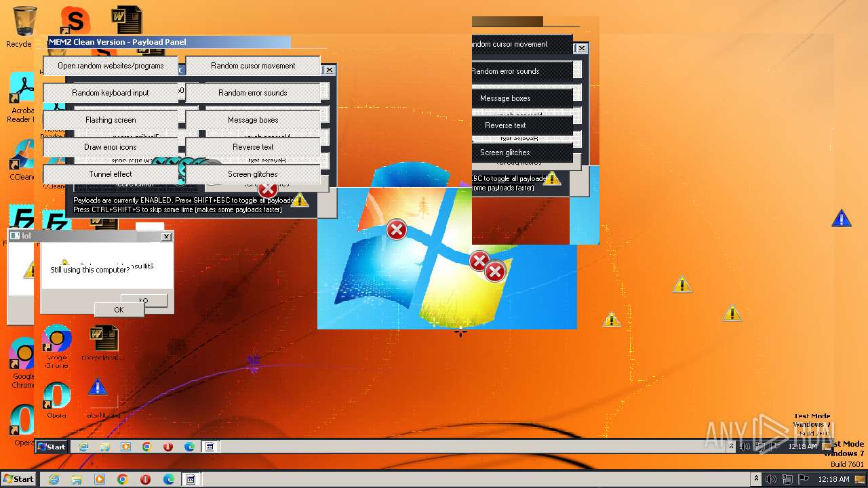Toggle the 'Random keyboard input' payload
The width and height of the screenshot is (868, 488).
click(111, 93)
